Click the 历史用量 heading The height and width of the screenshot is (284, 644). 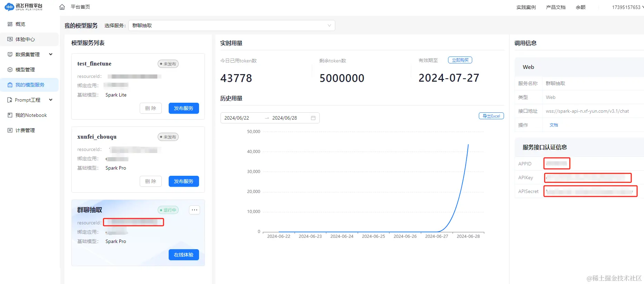click(x=231, y=98)
